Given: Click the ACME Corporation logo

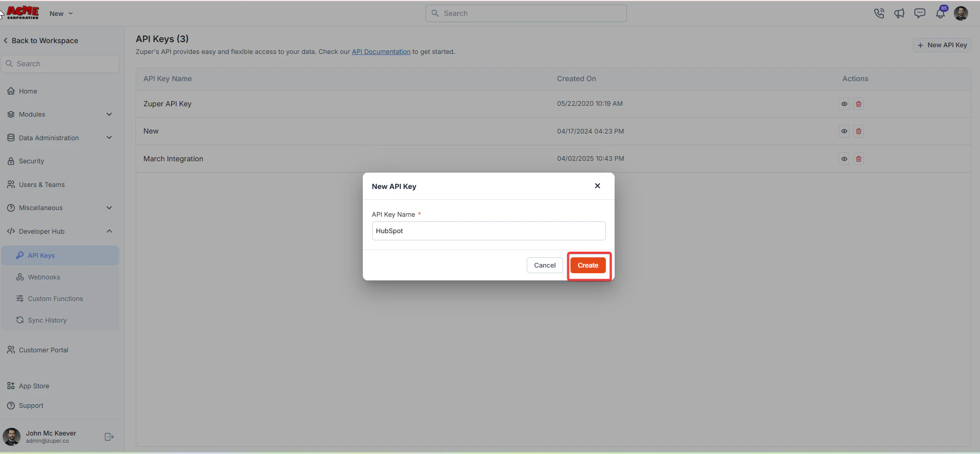Looking at the screenshot, I should pos(23,13).
